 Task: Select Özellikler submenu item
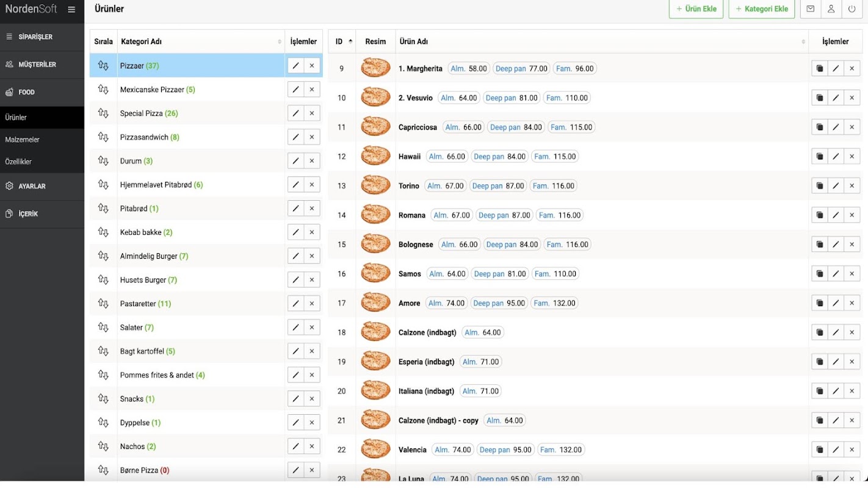42,162
